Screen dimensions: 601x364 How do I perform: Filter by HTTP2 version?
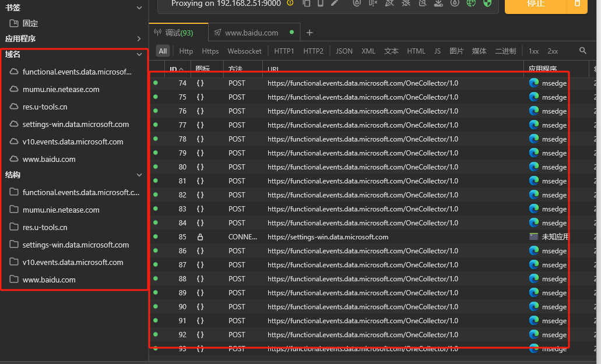(313, 51)
